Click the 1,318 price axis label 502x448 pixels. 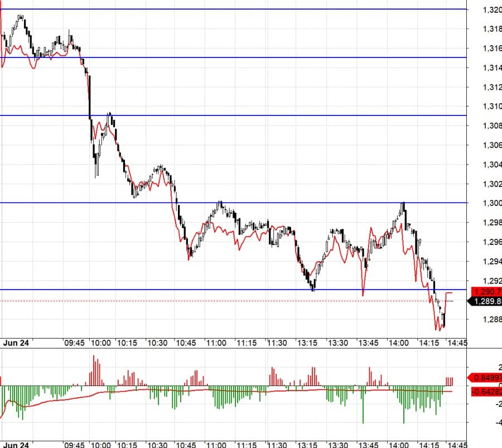click(x=493, y=29)
